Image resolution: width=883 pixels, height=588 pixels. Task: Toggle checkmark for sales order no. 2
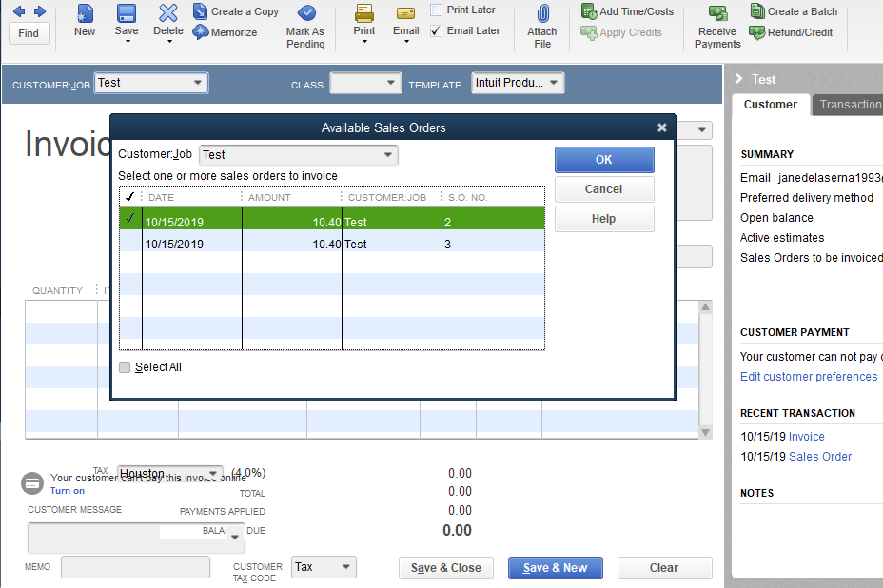[x=130, y=219]
